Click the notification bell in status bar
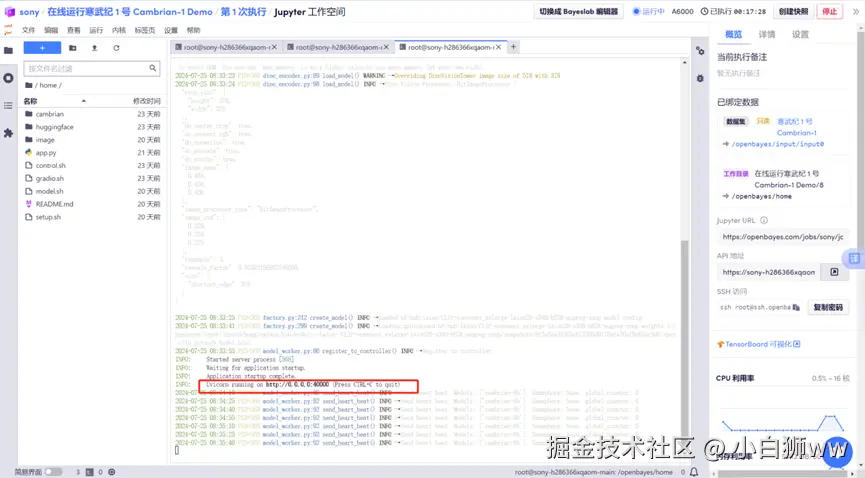 [x=694, y=472]
